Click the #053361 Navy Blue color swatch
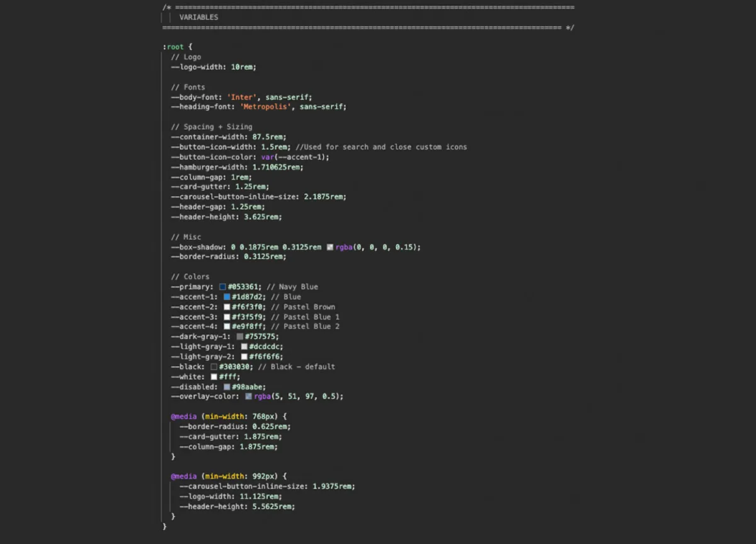Image resolution: width=756 pixels, height=544 pixels. (x=222, y=286)
